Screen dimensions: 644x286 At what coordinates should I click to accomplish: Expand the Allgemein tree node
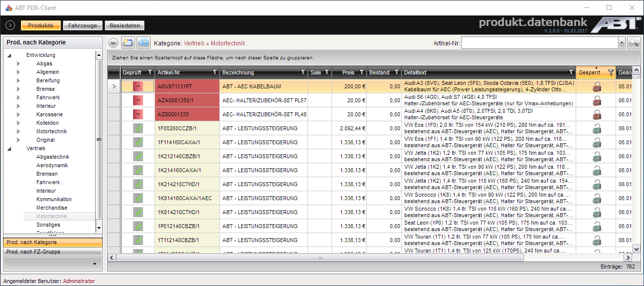18,72
